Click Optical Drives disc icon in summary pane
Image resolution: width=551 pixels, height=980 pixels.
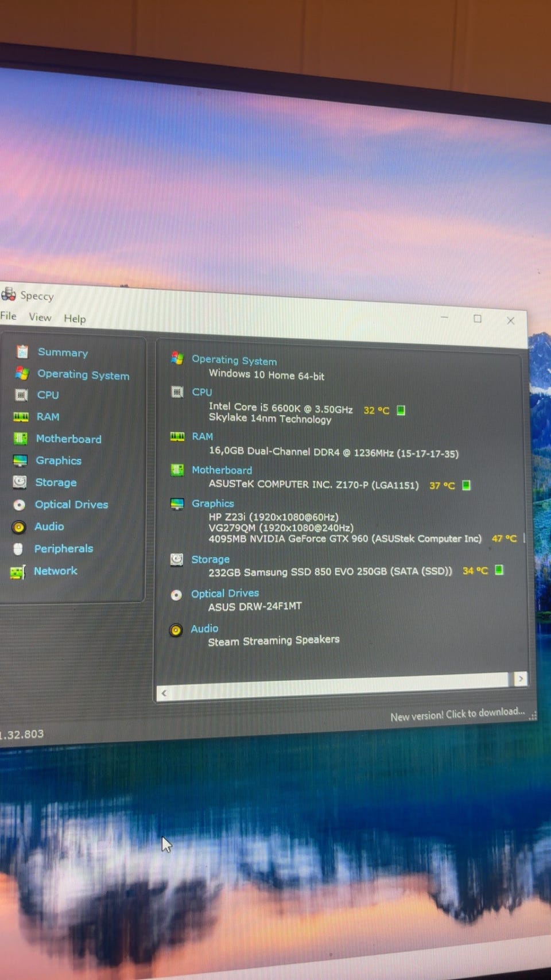[x=176, y=595]
